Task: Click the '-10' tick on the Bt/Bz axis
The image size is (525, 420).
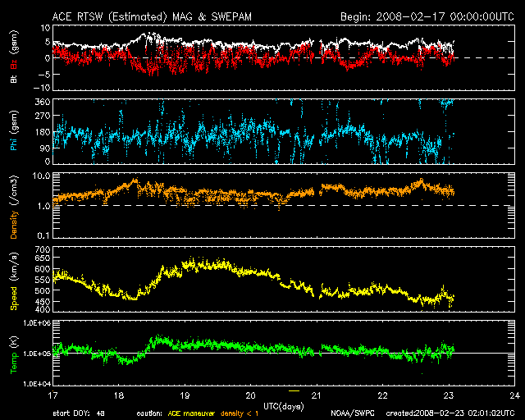Action: [x=42, y=88]
